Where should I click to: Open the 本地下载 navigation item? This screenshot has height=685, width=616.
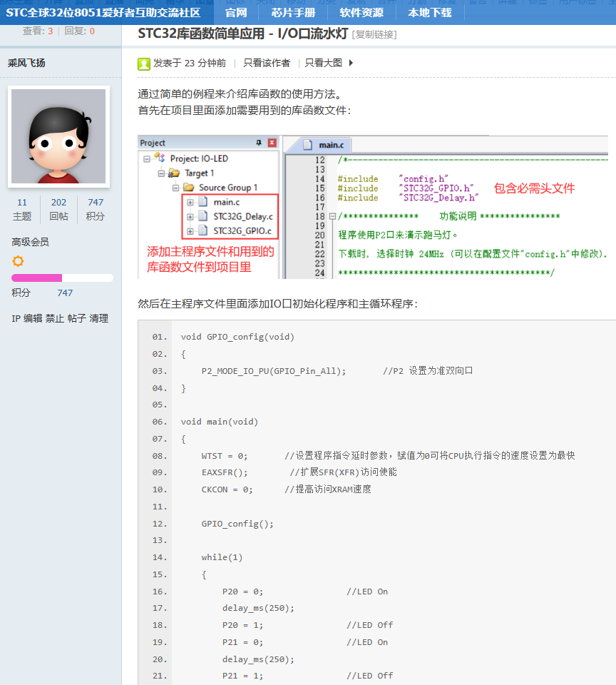(x=430, y=13)
